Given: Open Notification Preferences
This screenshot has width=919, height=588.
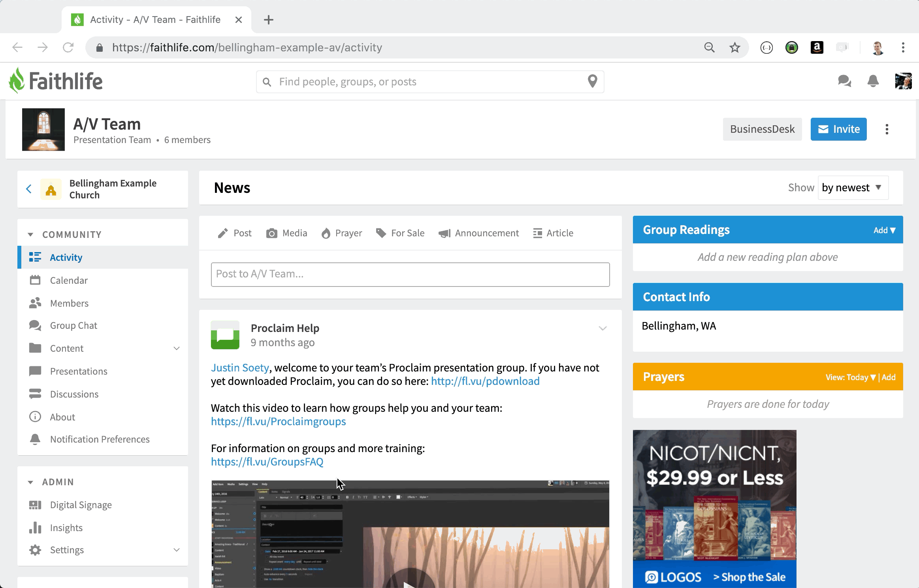Looking at the screenshot, I should click(103, 439).
